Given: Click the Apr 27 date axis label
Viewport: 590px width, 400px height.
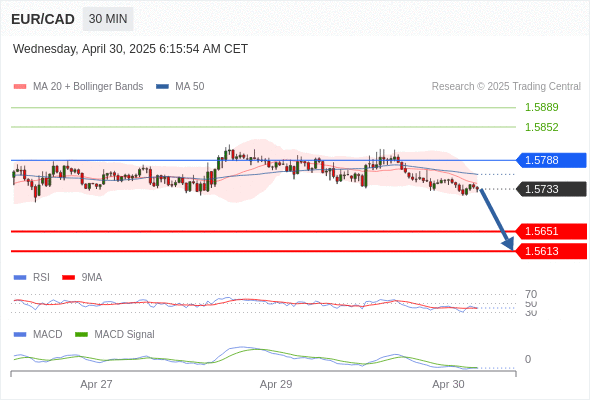Looking at the screenshot, I should point(96,384).
